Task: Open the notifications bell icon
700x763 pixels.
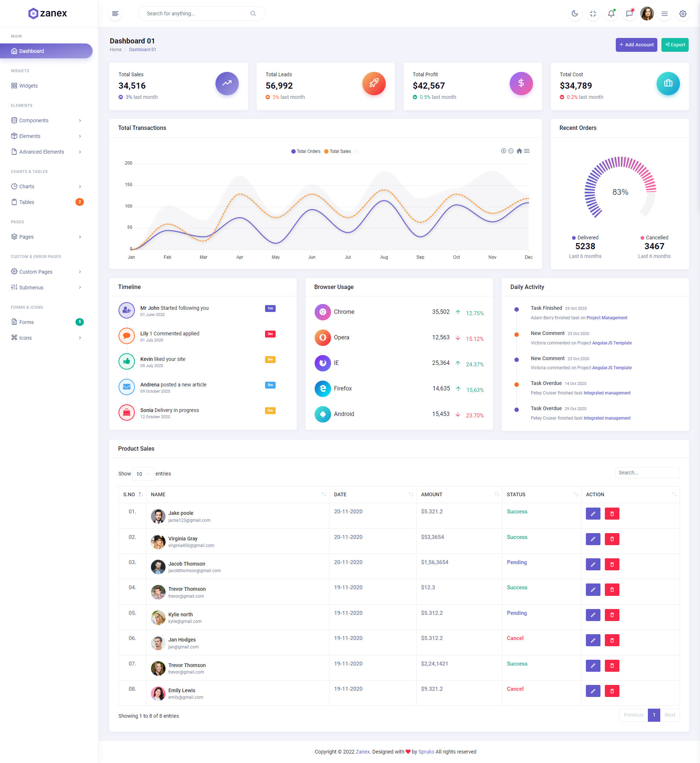Action: pos(611,14)
